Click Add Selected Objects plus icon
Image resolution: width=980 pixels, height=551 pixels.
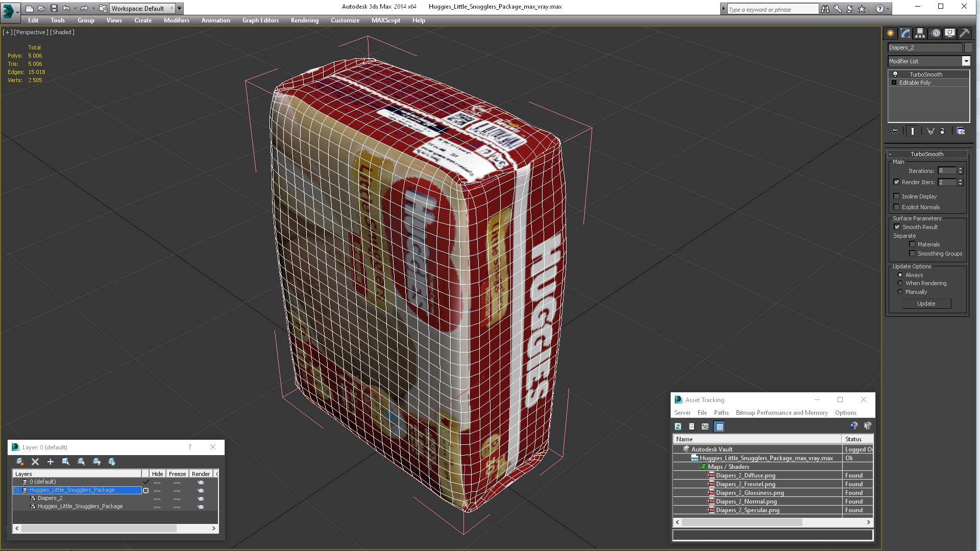[50, 462]
